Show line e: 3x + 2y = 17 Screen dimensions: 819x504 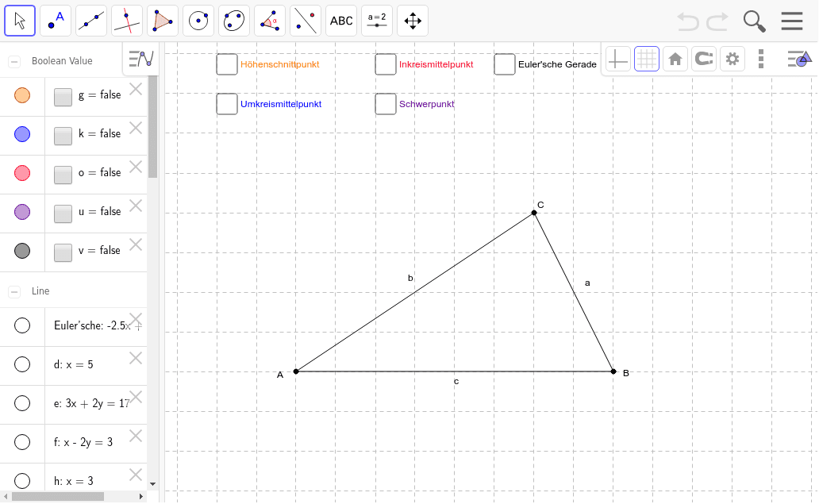[22, 403]
